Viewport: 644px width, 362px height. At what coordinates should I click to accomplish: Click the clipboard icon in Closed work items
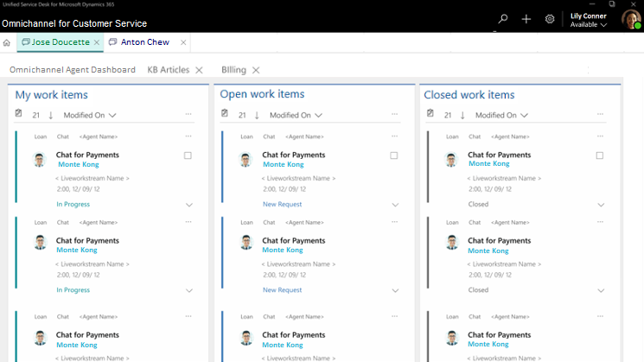(x=430, y=113)
